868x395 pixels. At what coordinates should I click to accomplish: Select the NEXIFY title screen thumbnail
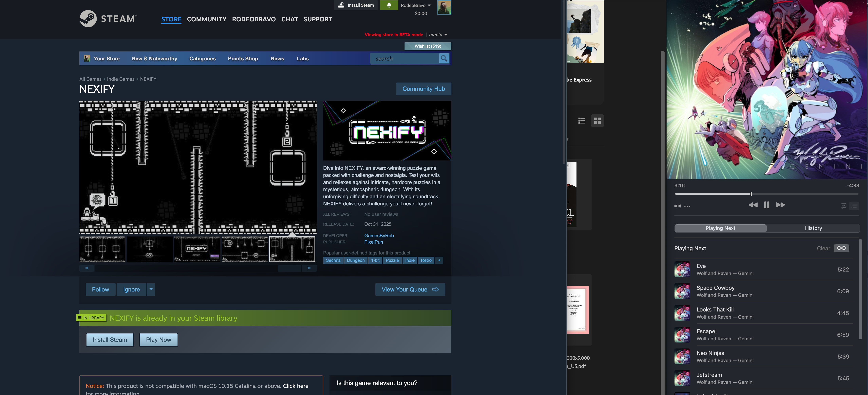(197, 249)
